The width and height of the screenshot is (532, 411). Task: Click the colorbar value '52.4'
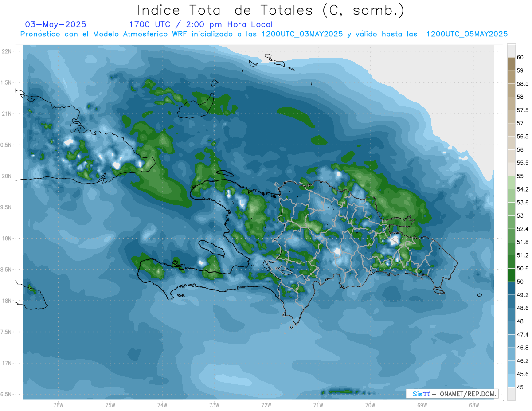[x=522, y=229]
